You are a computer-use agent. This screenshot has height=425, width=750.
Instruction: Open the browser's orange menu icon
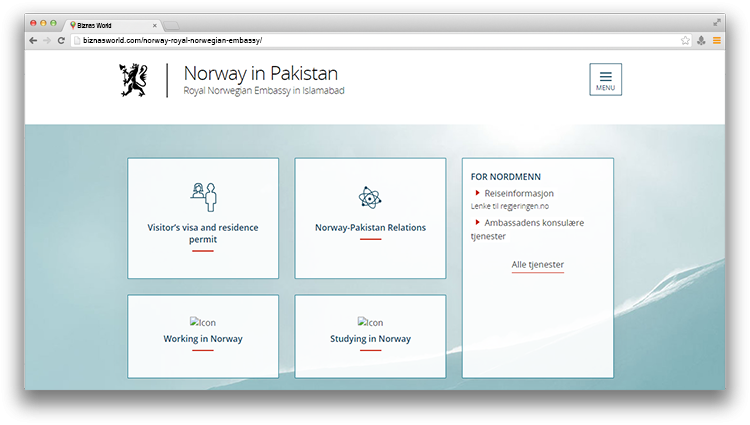click(x=716, y=41)
